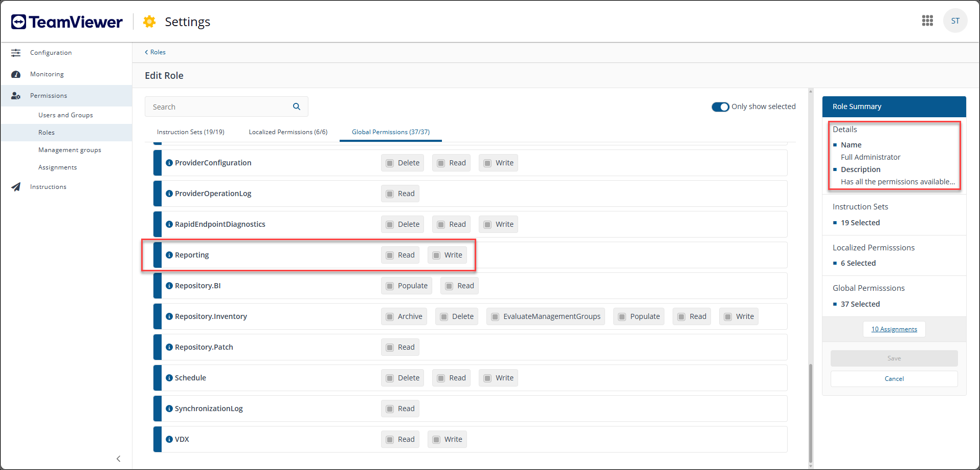The height and width of the screenshot is (470, 980).
Task: Toggle Repository.Inventory Archive checkbox
Action: (390, 317)
